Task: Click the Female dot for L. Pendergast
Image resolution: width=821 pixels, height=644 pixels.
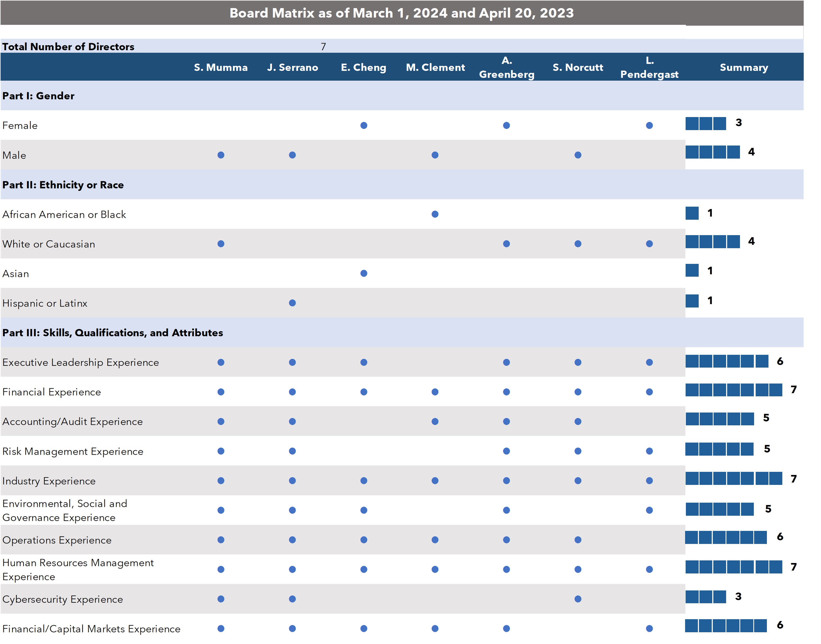Action: [x=649, y=126]
